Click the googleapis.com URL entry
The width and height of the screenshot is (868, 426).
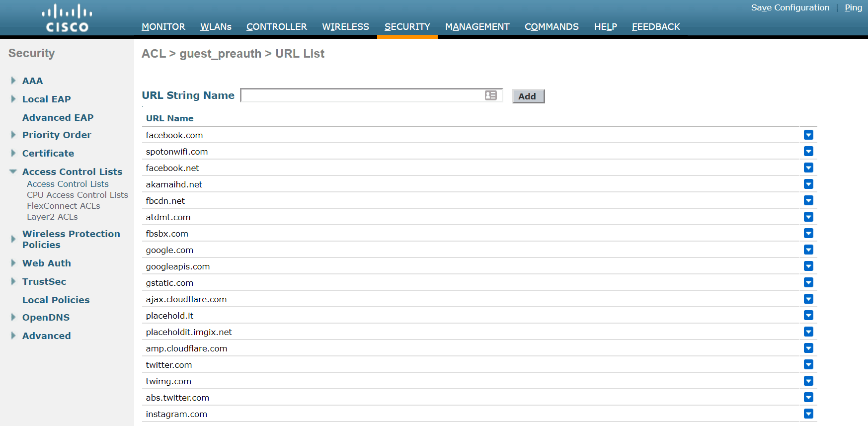178,266
